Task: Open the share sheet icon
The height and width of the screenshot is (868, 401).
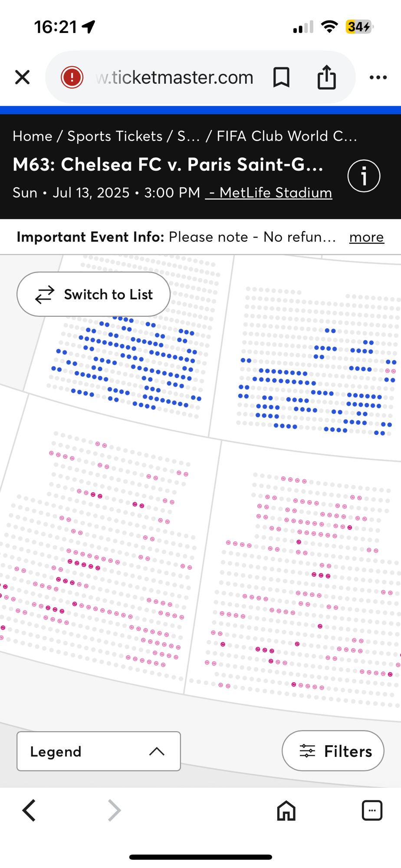Action: 326,77
